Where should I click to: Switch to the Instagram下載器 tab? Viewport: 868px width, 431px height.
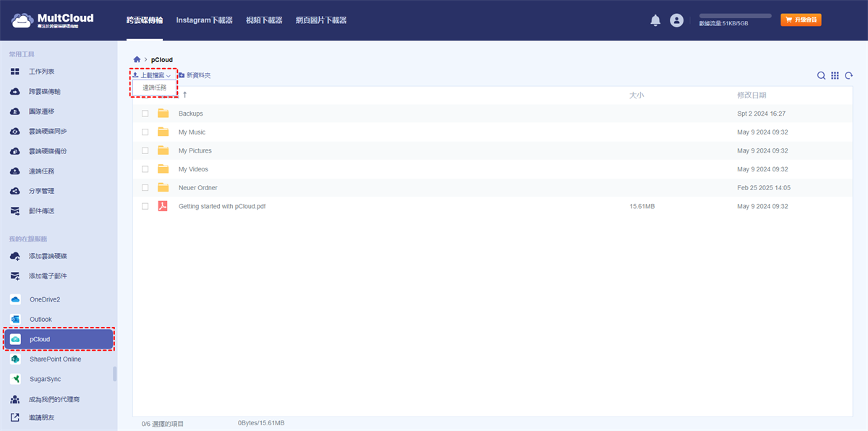(x=205, y=20)
